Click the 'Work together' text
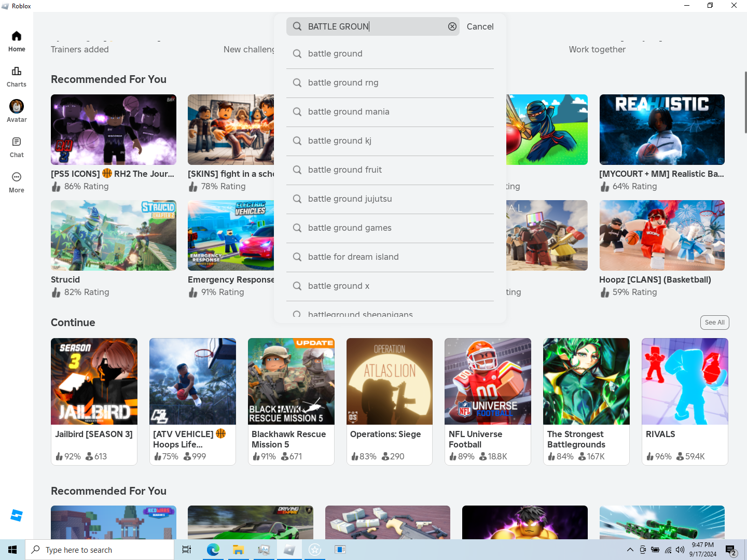The height and width of the screenshot is (560, 747). (597, 49)
